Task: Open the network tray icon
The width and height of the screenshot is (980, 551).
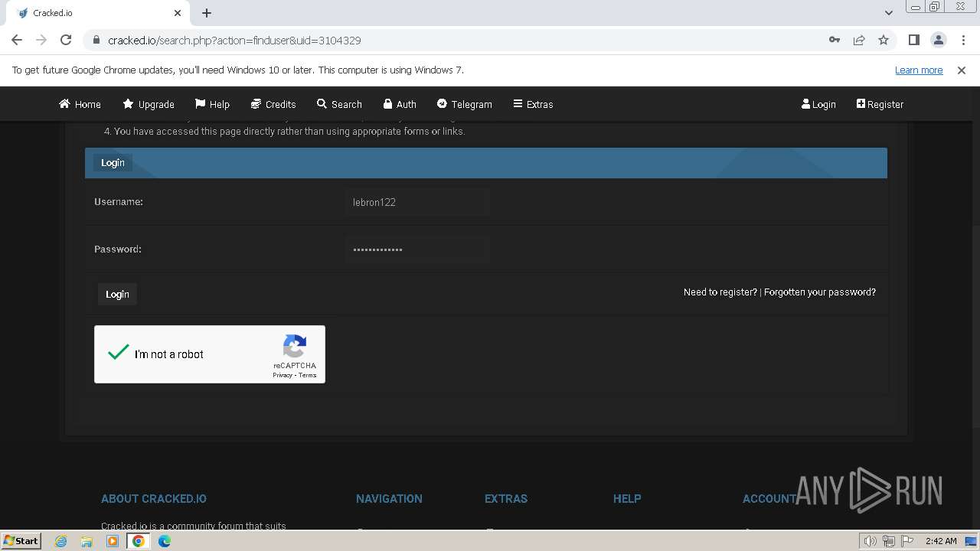Action: [889, 541]
